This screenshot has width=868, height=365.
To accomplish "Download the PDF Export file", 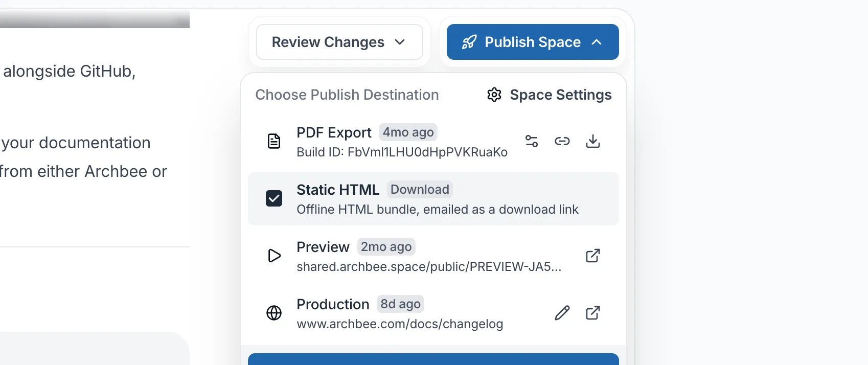I will click(x=593, y=141).
